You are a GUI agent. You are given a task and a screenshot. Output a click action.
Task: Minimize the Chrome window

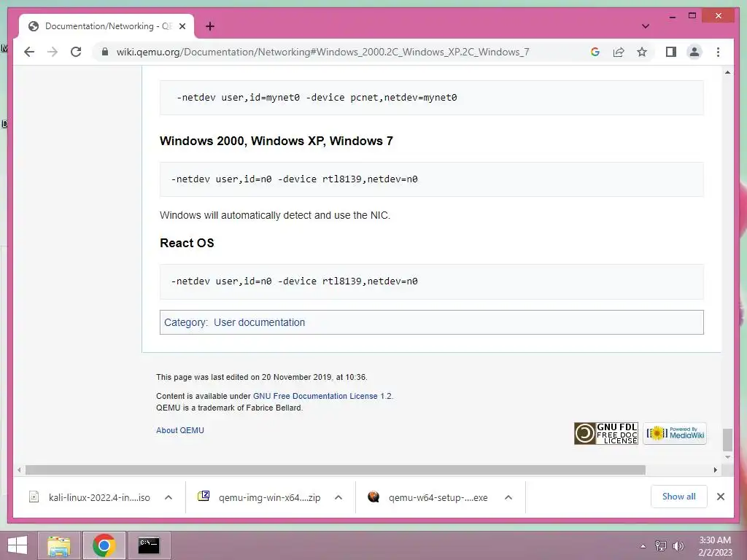click(x=672, y=16)
